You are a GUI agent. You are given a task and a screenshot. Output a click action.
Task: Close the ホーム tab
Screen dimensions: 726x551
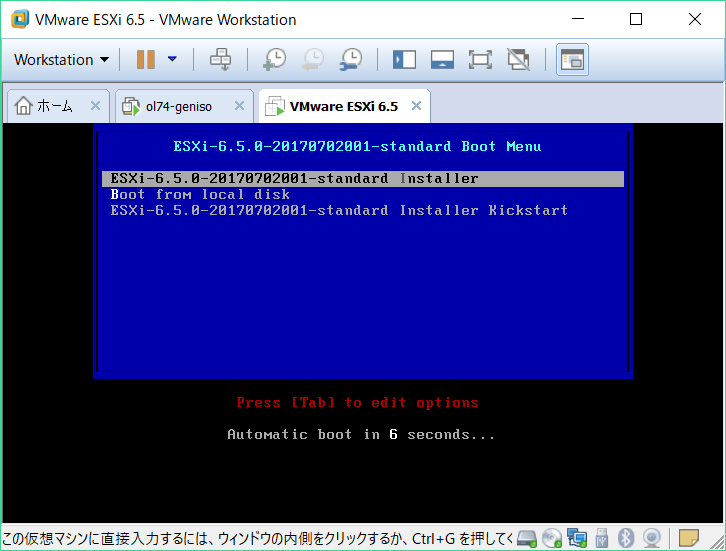pos(95,106)
